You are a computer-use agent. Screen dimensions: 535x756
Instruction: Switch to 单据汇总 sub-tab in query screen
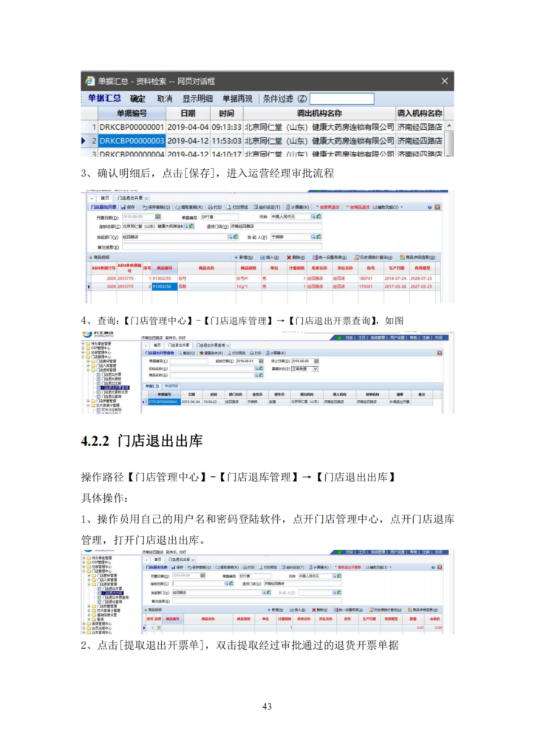152,386
